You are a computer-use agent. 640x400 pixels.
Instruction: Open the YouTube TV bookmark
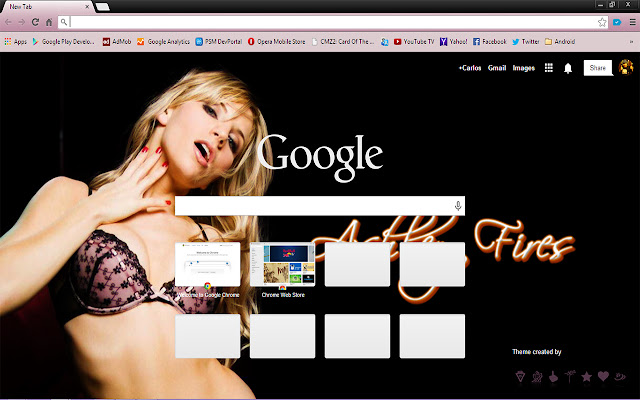pos(414,41)
